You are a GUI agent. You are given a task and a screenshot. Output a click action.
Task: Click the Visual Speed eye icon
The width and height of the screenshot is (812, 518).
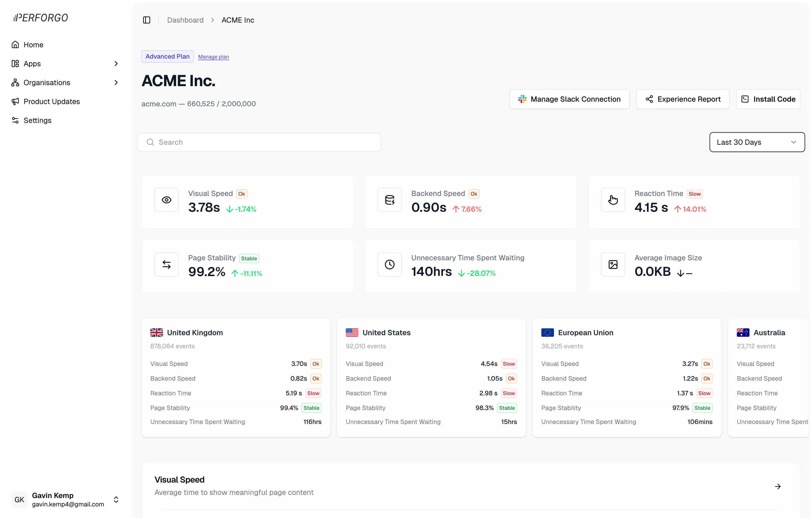click(167, 200)
